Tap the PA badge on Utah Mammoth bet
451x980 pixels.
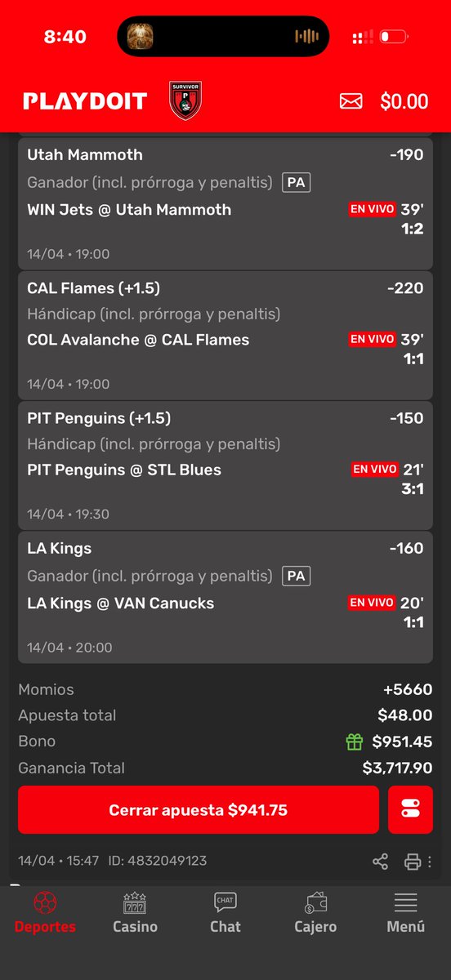pos(297,183)
